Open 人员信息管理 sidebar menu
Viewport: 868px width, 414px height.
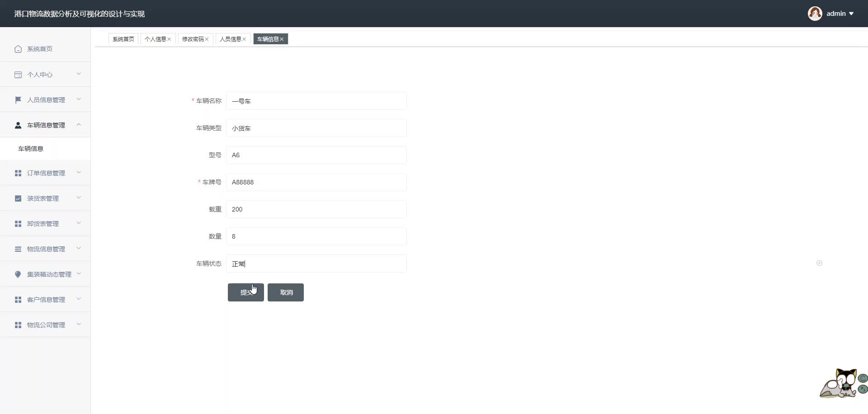[45, 100]
